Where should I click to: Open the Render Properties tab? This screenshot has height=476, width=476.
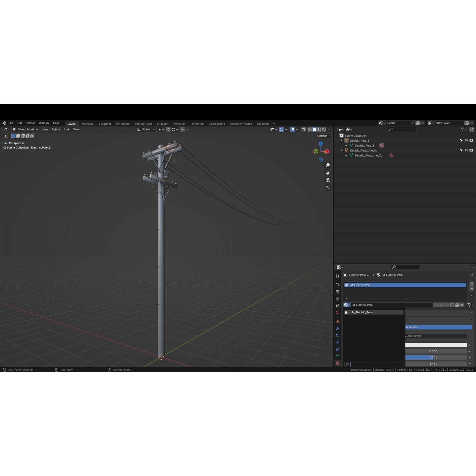point(338,285)
